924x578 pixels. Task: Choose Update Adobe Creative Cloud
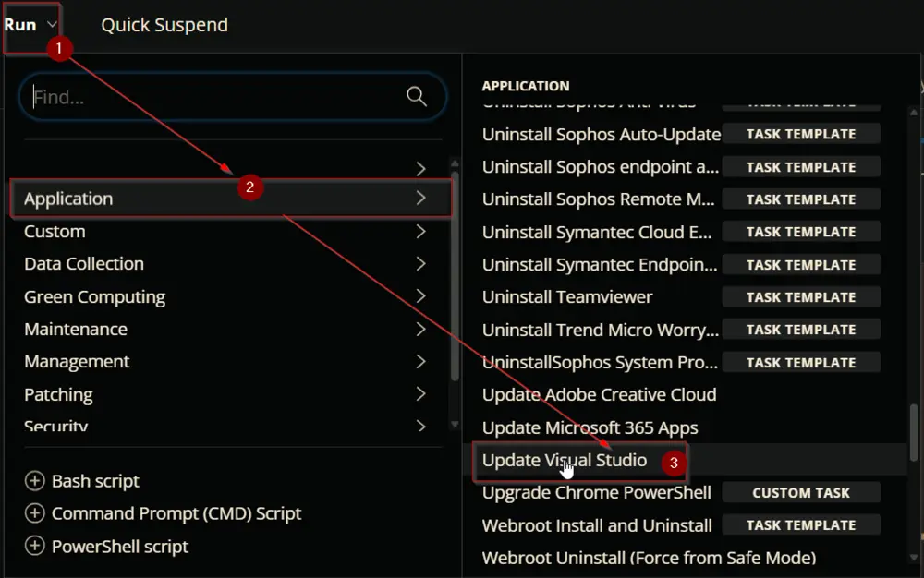point(600,394)
